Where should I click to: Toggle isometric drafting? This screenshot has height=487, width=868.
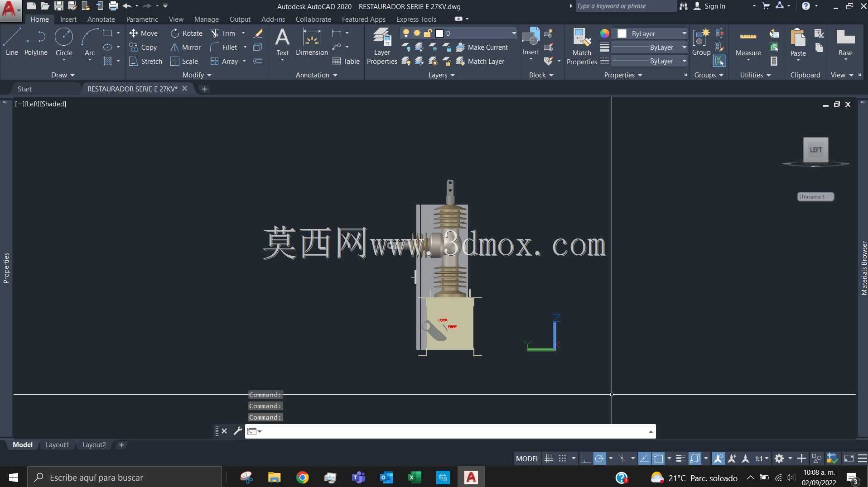coord(622,458)
